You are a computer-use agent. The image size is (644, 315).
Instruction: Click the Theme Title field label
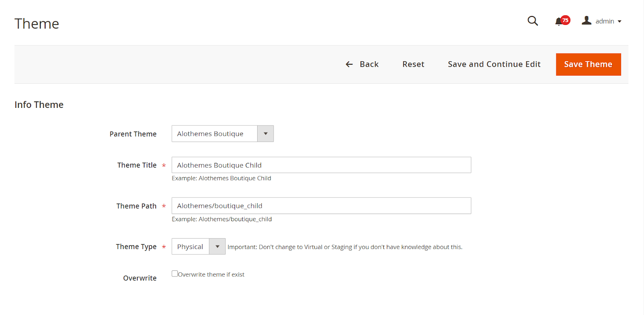[137, 165]
